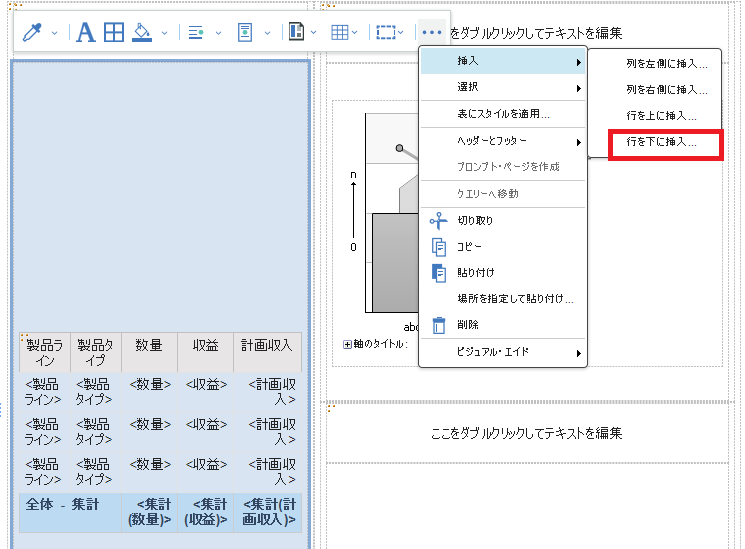745x549 pixels.
Task: Click the horizontal alignment icon
Action: [196, 33]
